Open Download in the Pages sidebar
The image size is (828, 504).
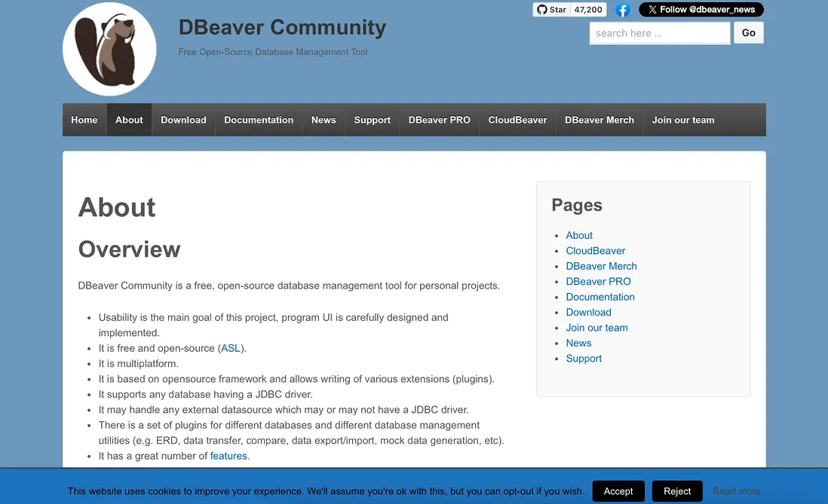[589, 312]
